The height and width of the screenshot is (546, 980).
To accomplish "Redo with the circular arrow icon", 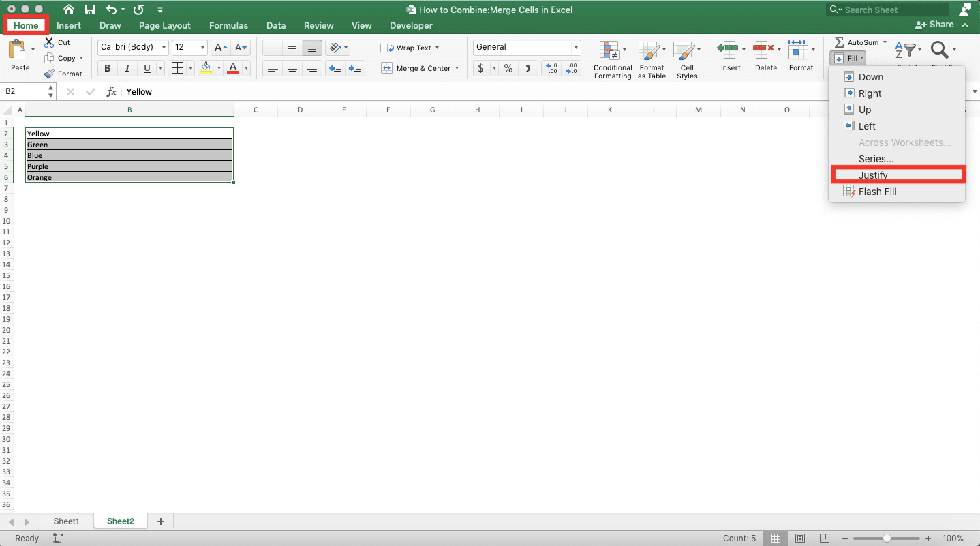I will [x=138, y=10].
